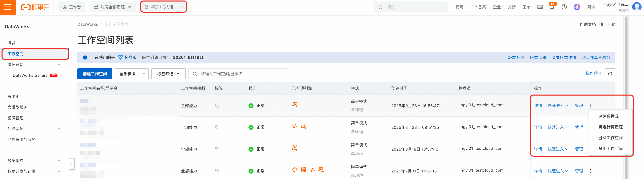Open the 账号全部资源 dropdown
This screenshot has width=644, height=179.
pyautogui.click(x=113, y=7)
